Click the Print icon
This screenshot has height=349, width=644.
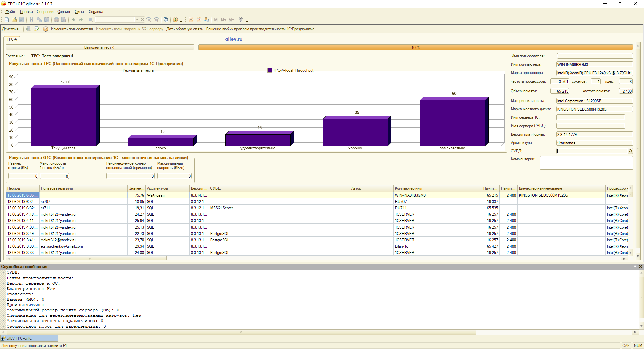(56, 20)
